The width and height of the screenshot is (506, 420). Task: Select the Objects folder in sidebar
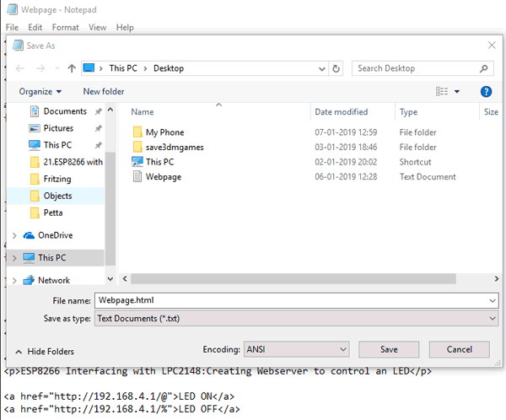(56, 196)
